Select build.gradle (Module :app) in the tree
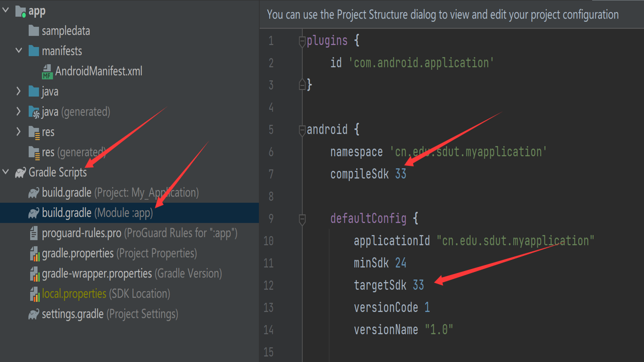This screenshot has height=362, width=644. coord(129,213)
